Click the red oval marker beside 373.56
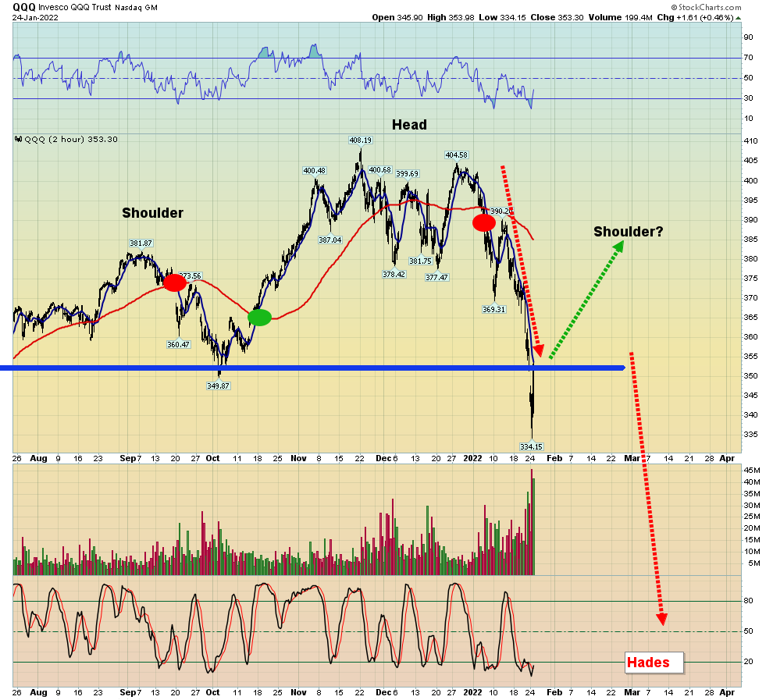This screenshot has width=773, height=700. click(x=175, y=282)
